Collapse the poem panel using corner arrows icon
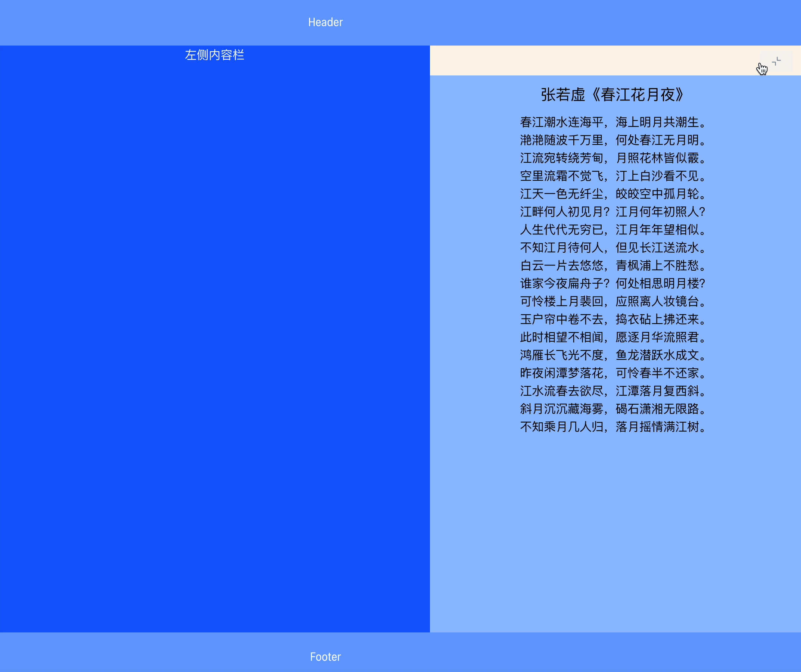 pyautogui.click(x=777, y=61)
